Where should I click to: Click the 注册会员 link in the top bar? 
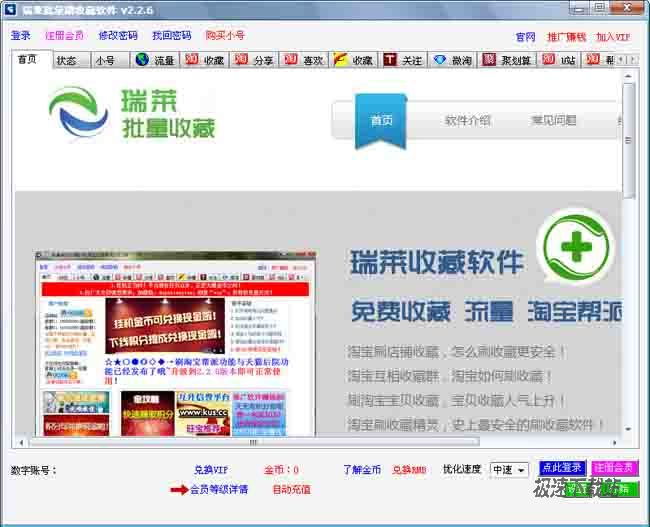click(64, 36)
